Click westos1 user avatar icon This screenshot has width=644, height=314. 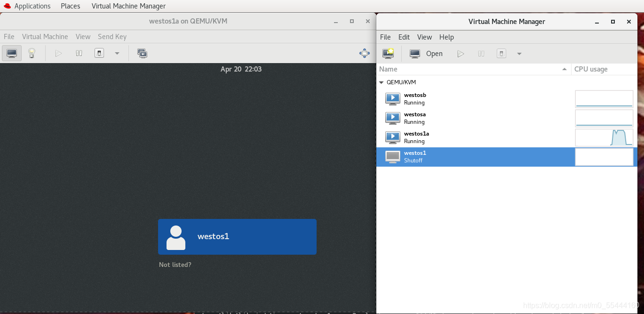pos(176,237)
